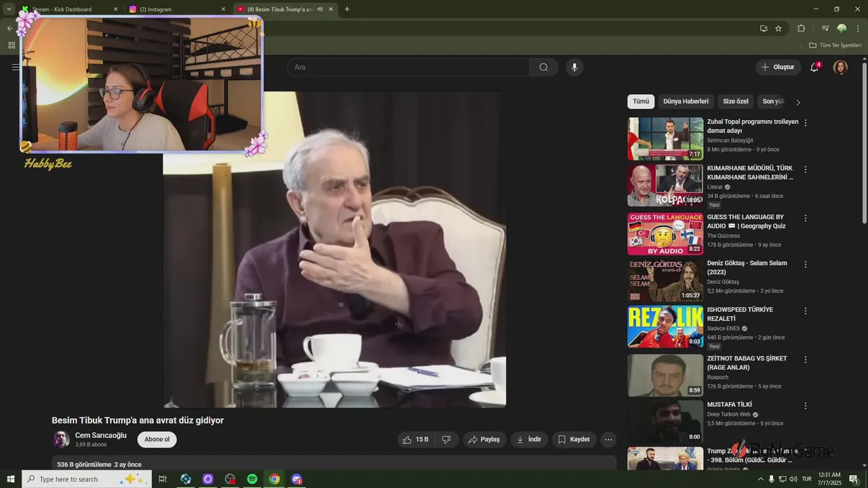Viewport: 868px width, 488px height.
Task: Open GUESS THE LANGUAGE video thumbnail
Action: click(665, 234)
